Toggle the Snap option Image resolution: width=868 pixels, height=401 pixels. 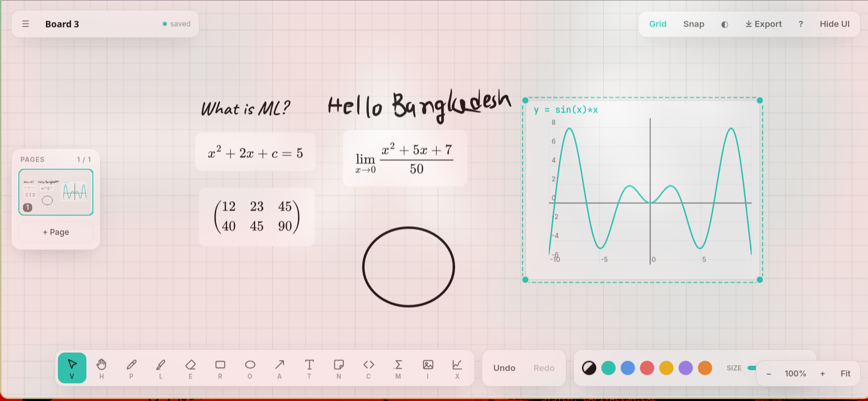coord(693,24)
